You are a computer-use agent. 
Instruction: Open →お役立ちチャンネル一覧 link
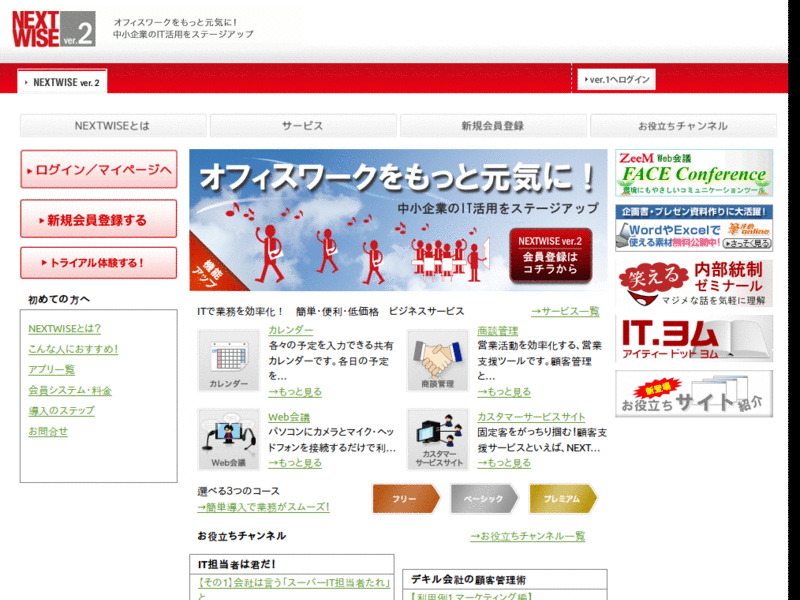point(528,536)
